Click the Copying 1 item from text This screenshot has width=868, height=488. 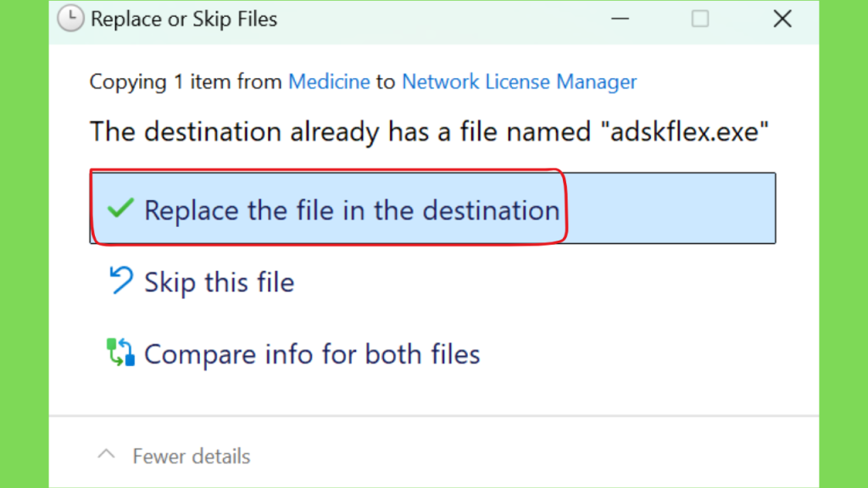coord(186,82)
